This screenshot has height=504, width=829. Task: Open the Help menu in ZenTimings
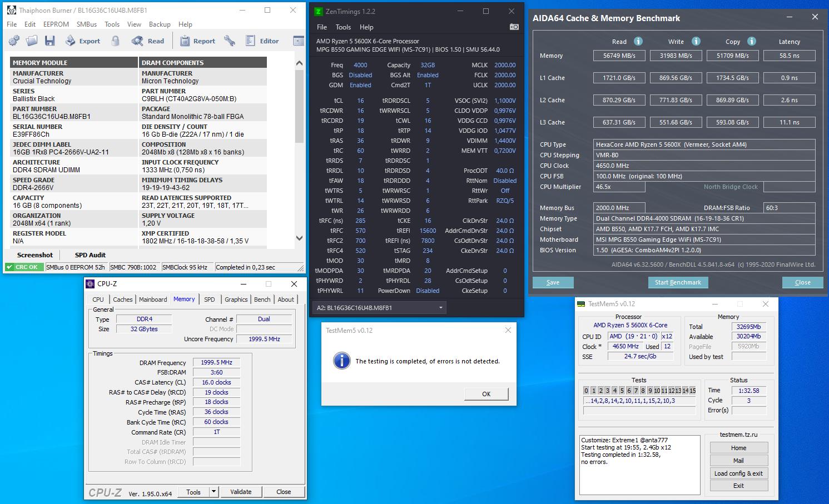point(366,27)
